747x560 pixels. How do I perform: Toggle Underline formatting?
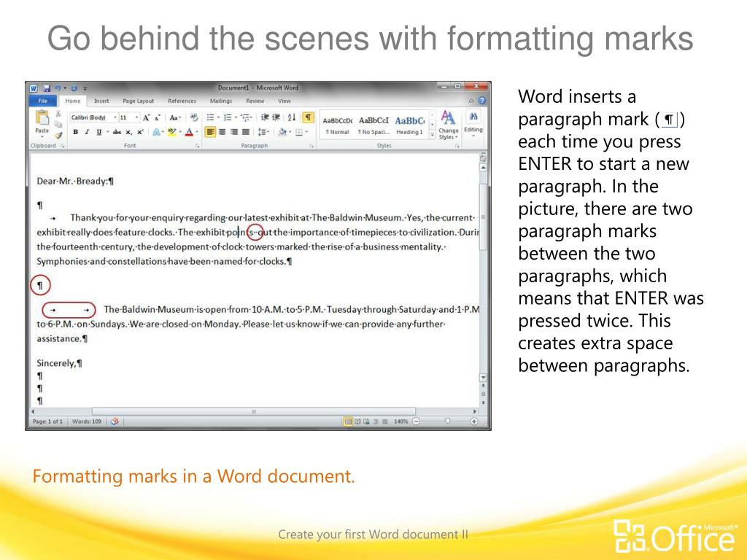(x=98, y=132)
